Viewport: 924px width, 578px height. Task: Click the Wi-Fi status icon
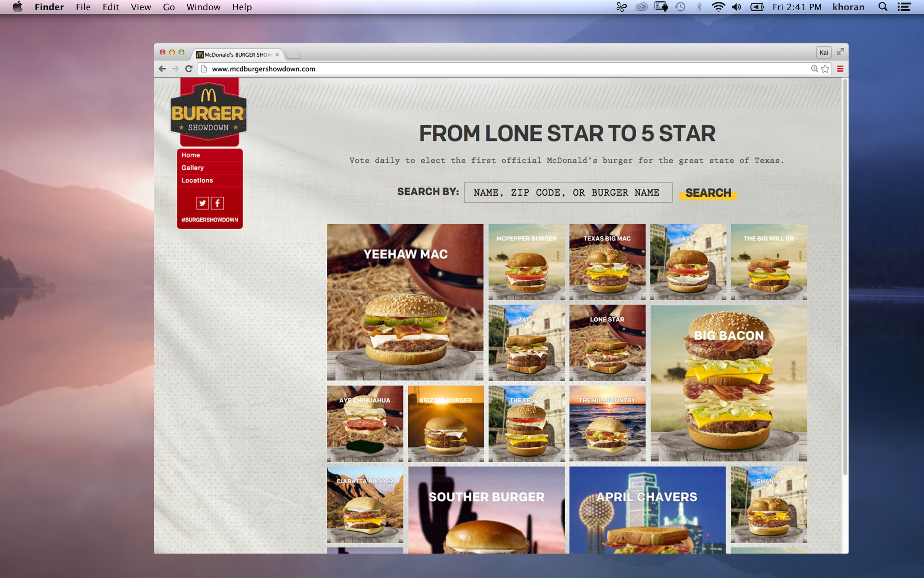(x=718, y=7)
